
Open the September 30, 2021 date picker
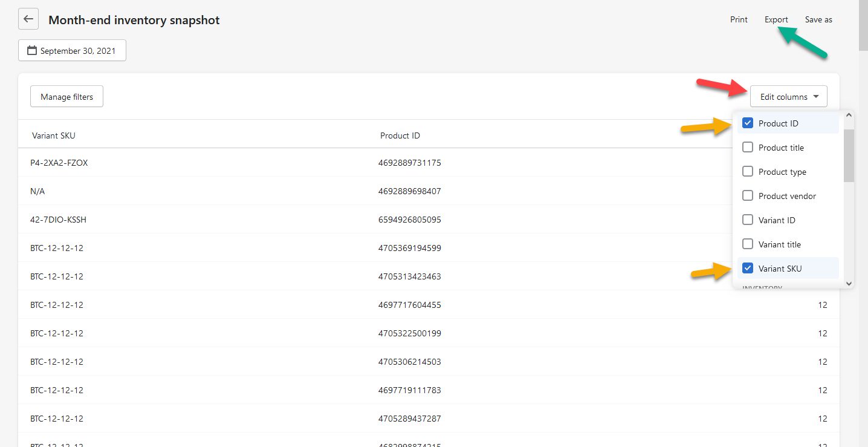click(x=72, y=51)
